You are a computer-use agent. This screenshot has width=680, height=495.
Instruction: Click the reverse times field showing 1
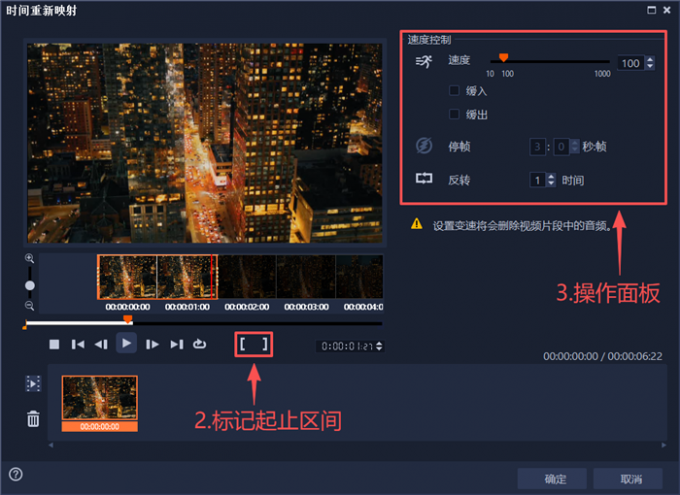538,180
